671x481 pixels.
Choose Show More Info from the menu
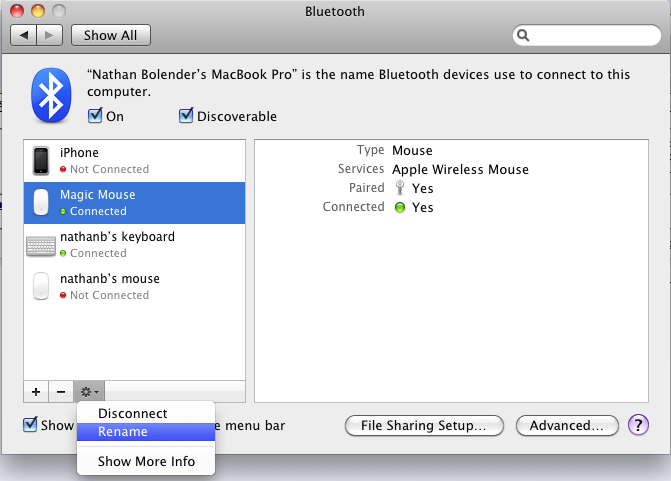pyautogui.click(x=146, y=461)
